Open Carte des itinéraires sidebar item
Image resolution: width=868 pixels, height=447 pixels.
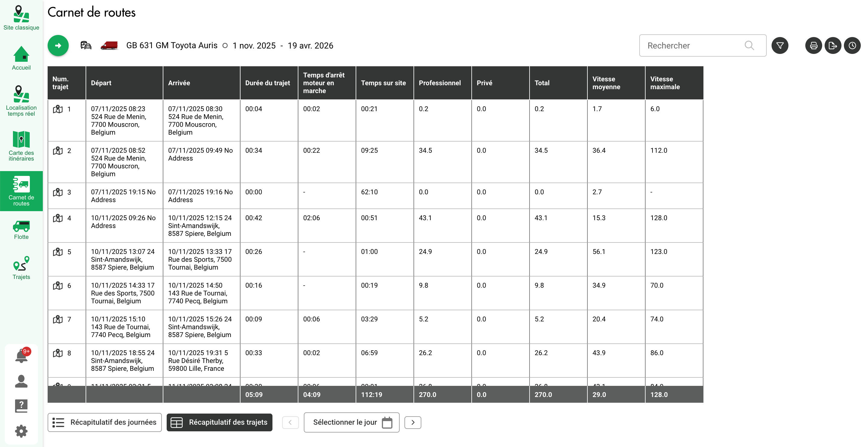click(21, 146)
